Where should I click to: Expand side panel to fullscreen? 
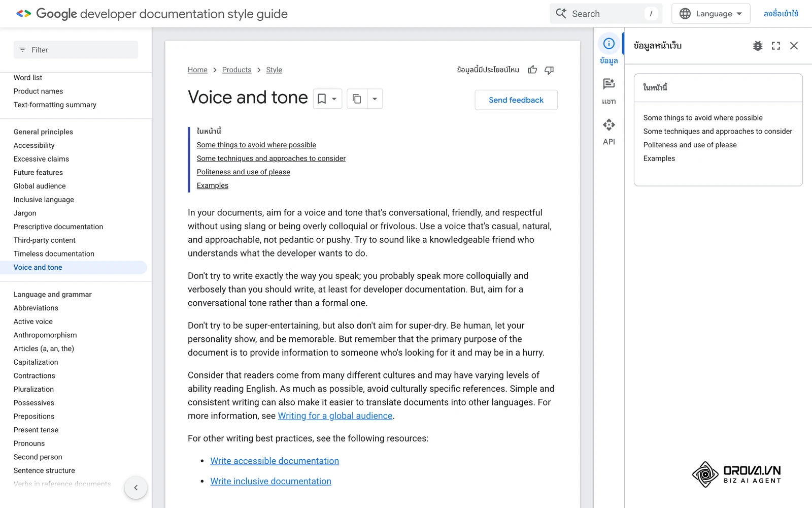tap(776, 46)
